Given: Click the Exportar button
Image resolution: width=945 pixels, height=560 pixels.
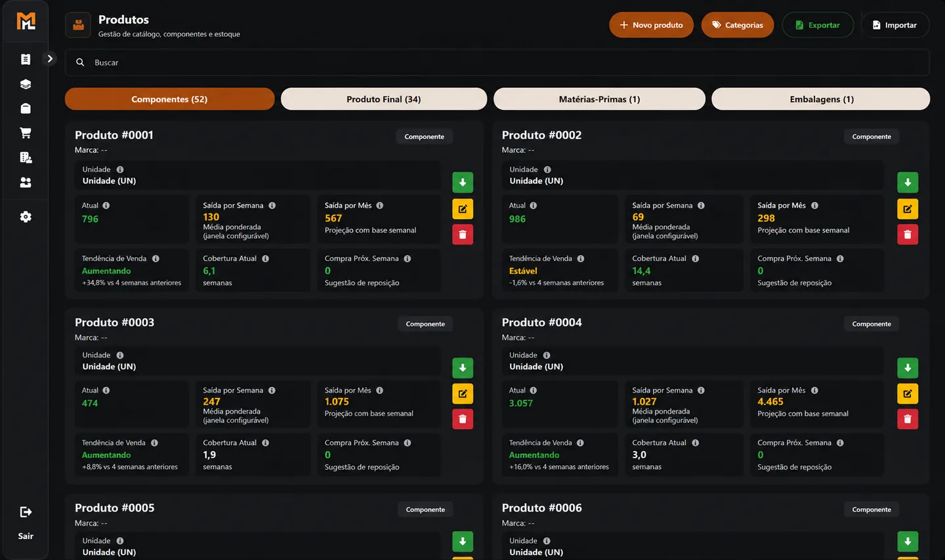Looking at the screenshot, I should [x=818, y=25].
